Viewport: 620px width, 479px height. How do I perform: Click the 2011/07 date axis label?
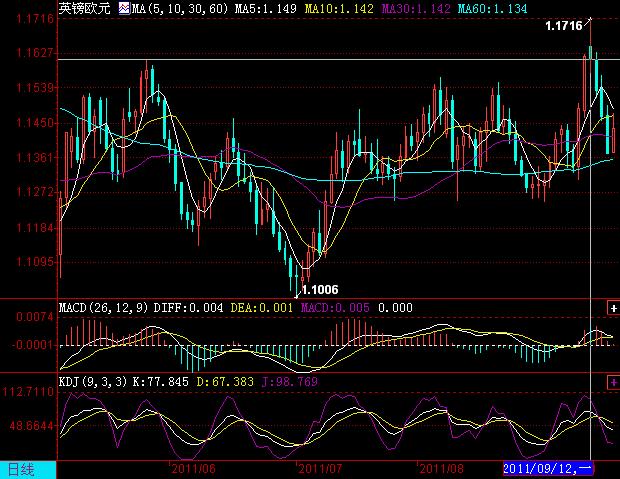320,469
